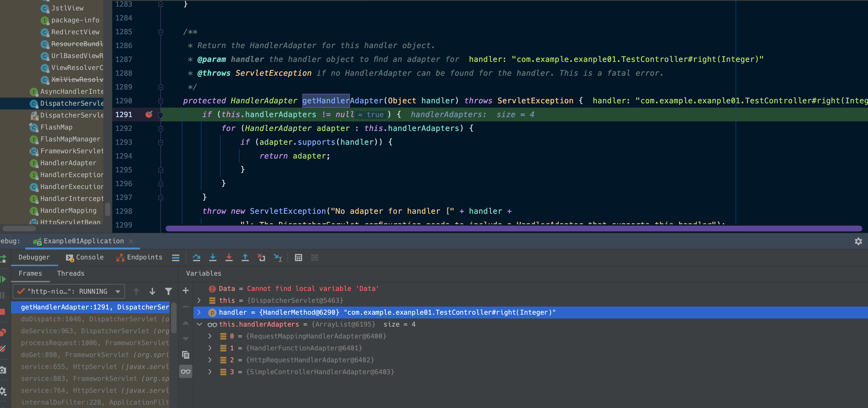Open the http-nio thread dropdown
This screenshot has width=868, height=408.
[118, 291]
